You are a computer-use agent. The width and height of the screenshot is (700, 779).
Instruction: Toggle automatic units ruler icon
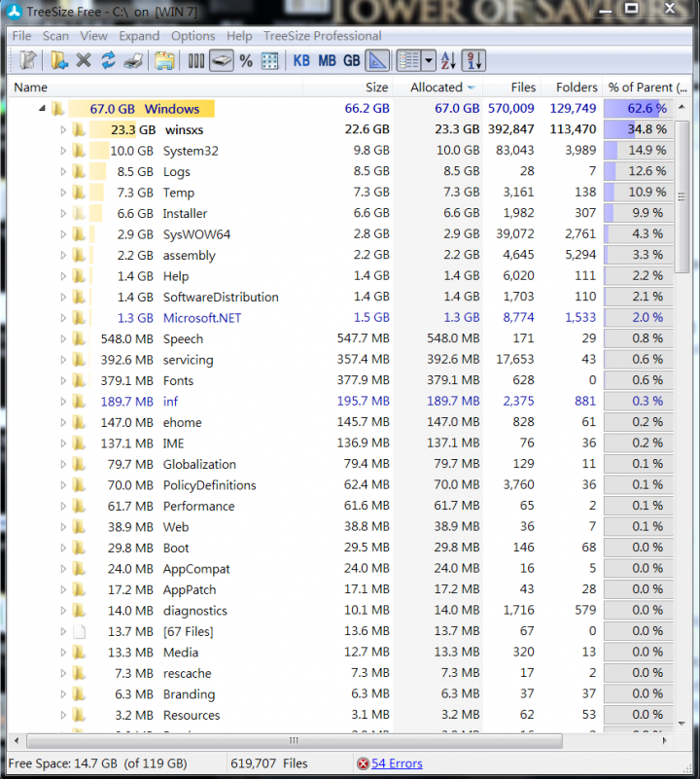coord(377,61)
